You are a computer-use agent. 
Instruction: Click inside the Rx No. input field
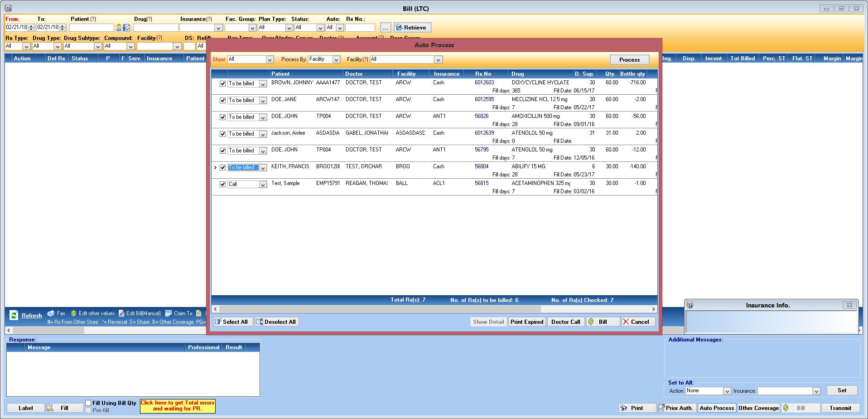point(360,27)
